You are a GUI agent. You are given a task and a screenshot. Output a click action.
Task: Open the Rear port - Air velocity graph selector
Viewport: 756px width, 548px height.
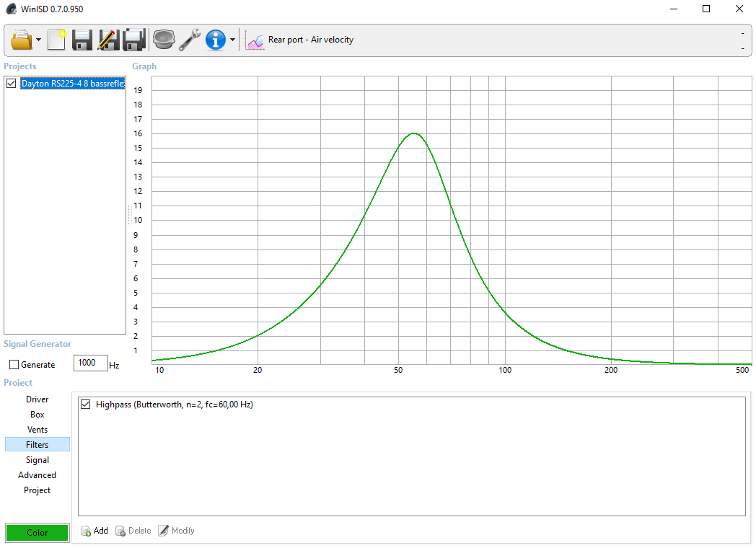coord(310,40)
